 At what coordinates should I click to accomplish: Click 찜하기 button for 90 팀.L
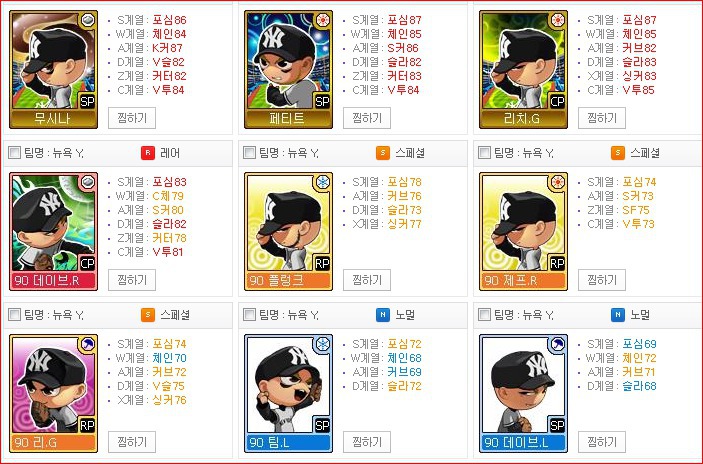[x=367, y=442]
